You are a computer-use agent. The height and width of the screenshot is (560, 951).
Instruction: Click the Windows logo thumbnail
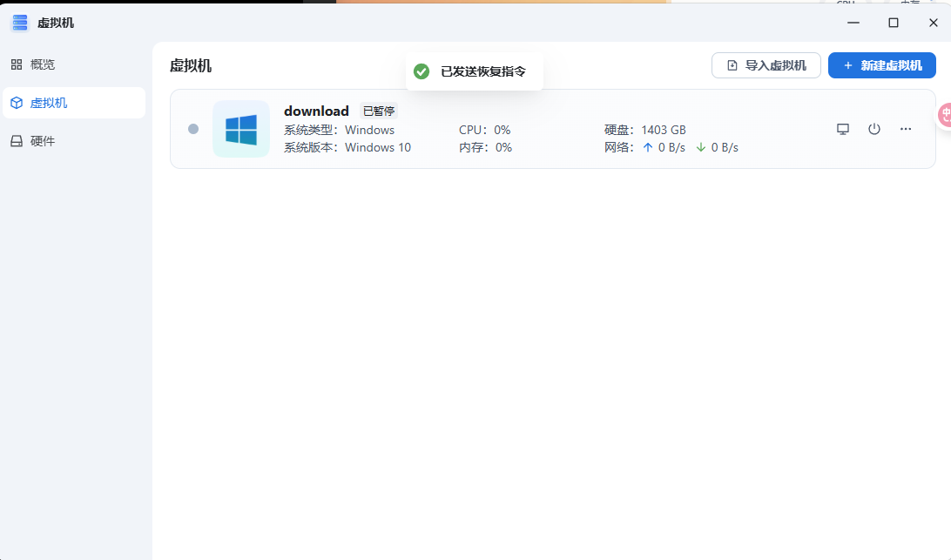241,129
